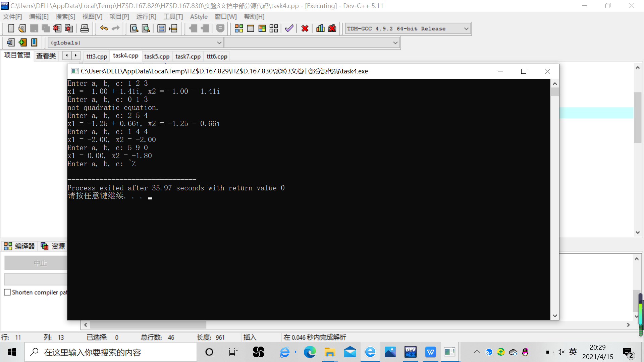Click the console window vertical scrollbar thumb
This screenshot has height=362, width=644.
(x=555, y=92)
